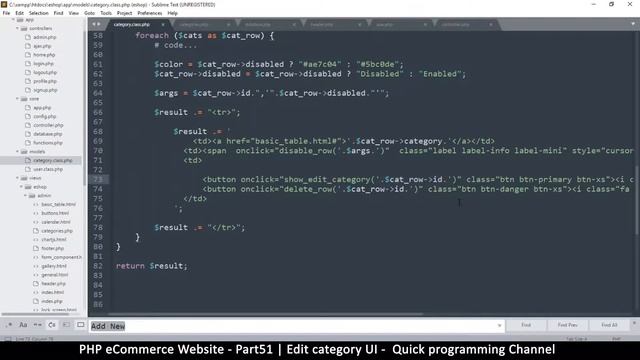Open the Tools menu
This screenshot has width=640, height=360.
click(106, 13)
